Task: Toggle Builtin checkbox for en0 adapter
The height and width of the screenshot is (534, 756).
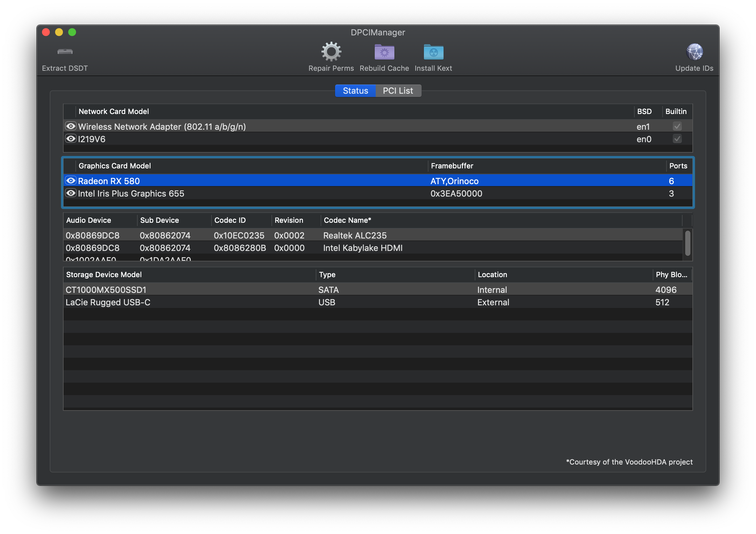Action: tap(677, 139)
